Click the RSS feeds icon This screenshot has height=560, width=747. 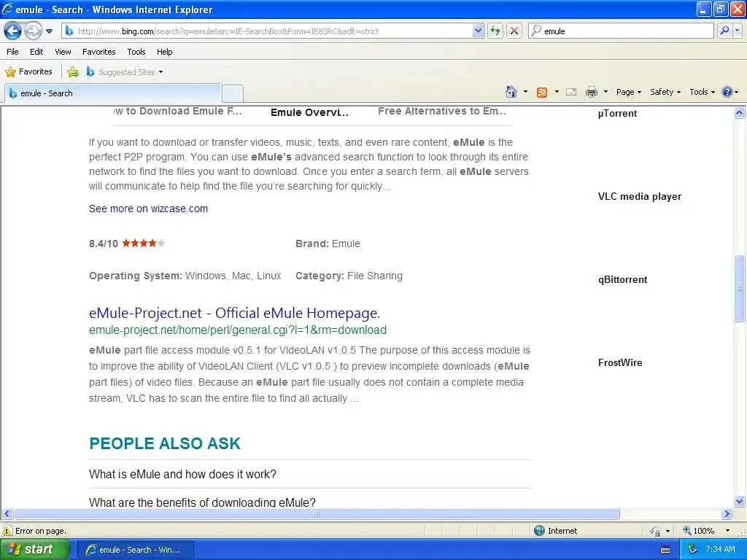pyautogui.click(x=542, y=93)
